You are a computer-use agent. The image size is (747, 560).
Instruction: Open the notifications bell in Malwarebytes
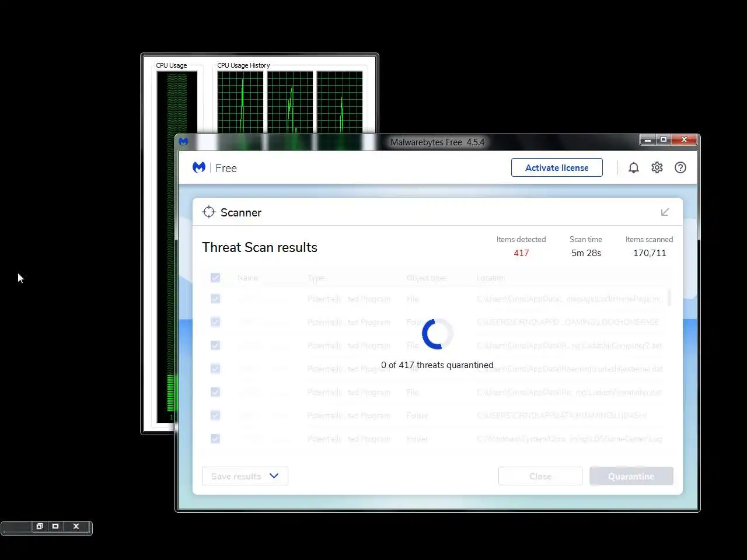pos(633,168)
